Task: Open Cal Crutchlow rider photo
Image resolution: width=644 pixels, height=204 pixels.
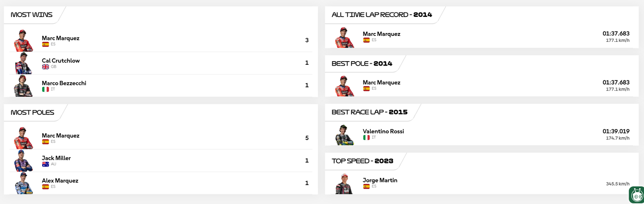Action: pos(23,63)
